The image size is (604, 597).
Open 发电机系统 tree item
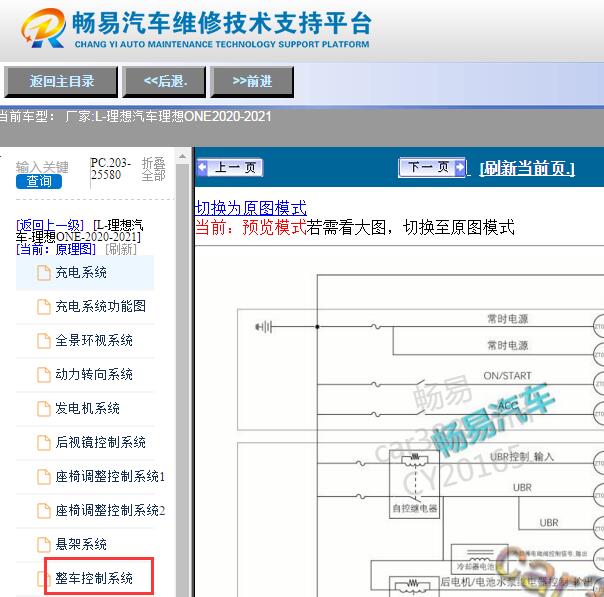[87, 408]
